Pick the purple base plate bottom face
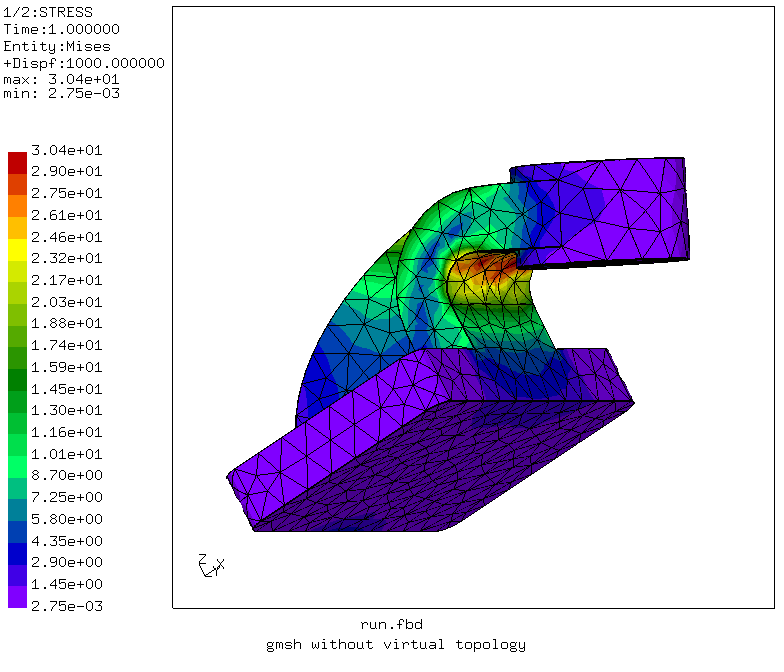The width and height of the screenshot is (784, 672). pyautogui.click(x=445, y=465)
